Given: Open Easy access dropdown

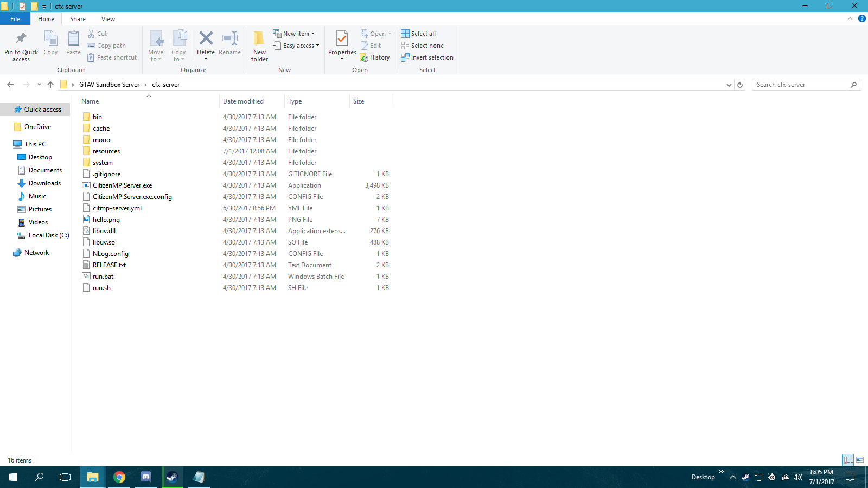Looking at the screenshot, I should (x=296, y=46).
